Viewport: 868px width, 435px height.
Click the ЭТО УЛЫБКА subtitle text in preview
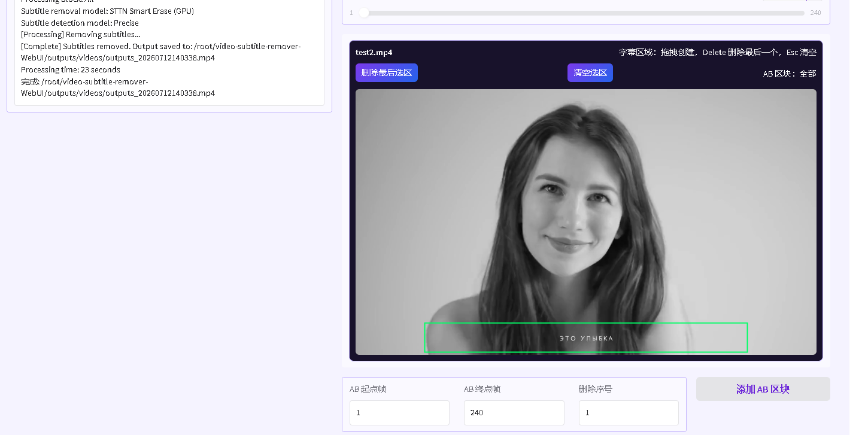587,339
